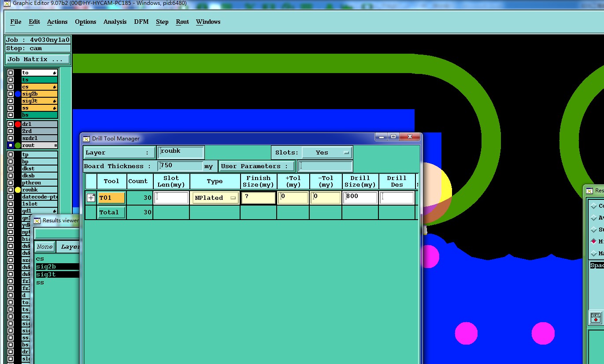Click the edit mark on 'cs' layer
Image resolution: width=604 pixels, height=364 pixels.
pos(55,87)
